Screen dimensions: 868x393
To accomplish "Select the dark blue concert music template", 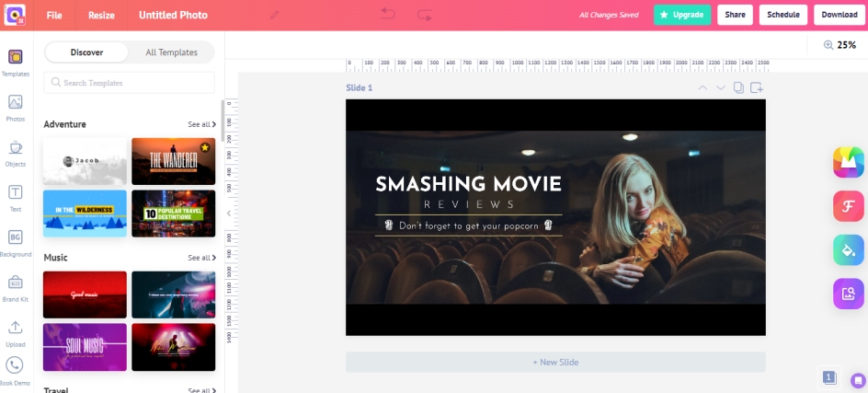I will tap(173, 295).
